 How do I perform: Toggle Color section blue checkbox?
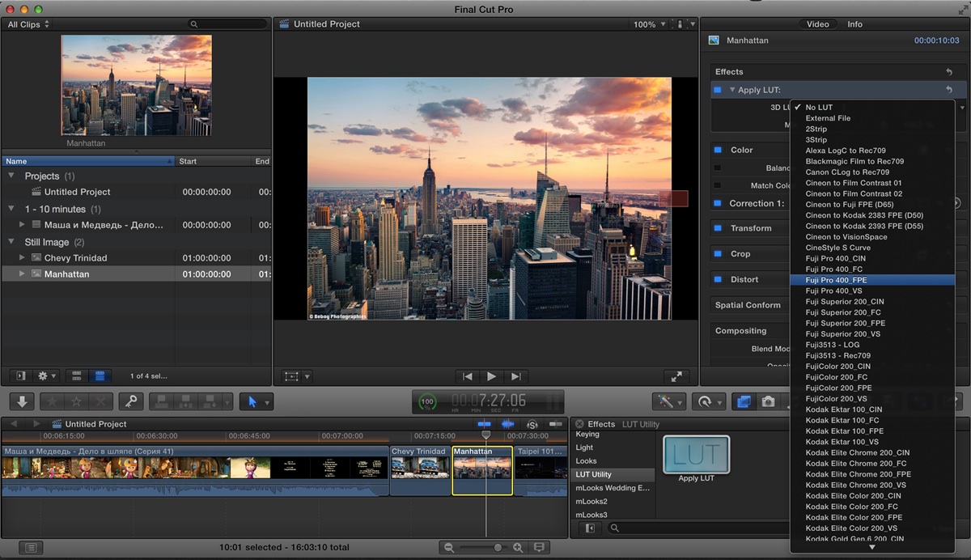pos(717,150)
